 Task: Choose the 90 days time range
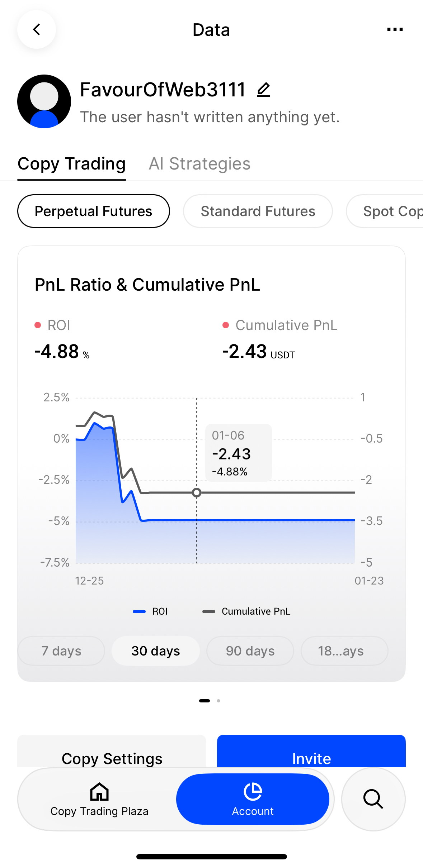250,651
